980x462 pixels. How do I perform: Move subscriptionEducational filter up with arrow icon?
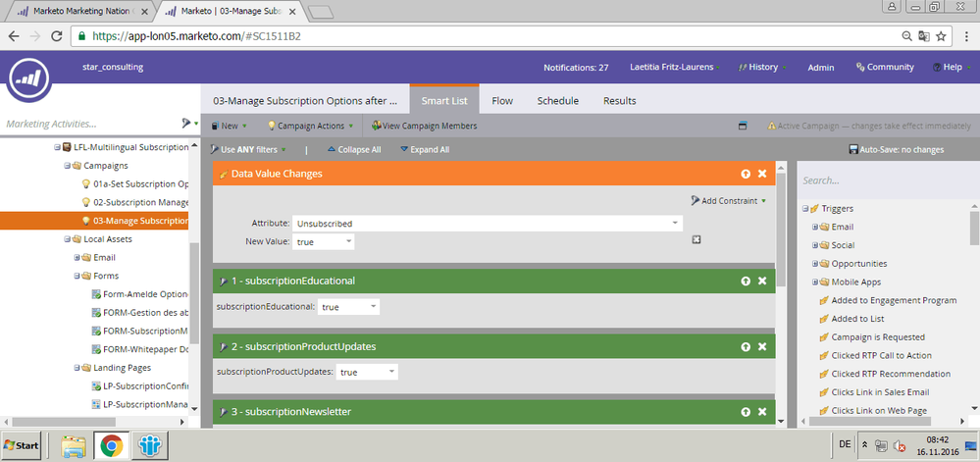tap(746, 281)
